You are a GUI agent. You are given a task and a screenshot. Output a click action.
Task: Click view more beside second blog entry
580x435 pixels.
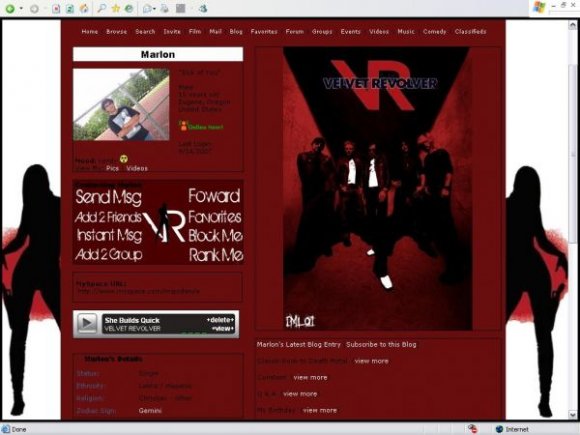pos(310,378)
